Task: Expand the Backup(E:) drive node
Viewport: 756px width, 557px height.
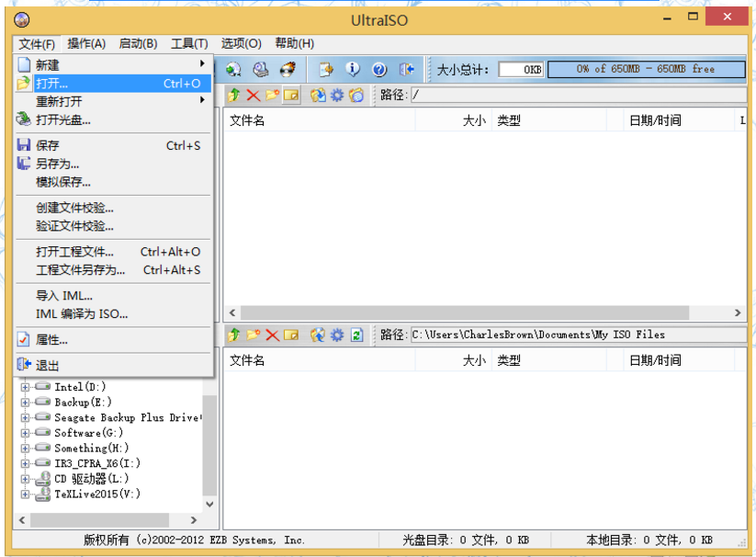Action: point(25,403)
